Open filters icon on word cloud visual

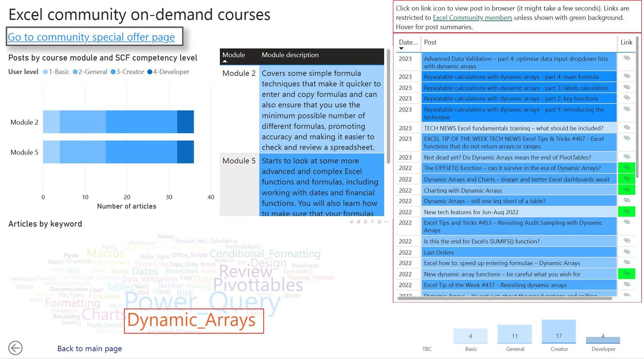[372, 222]
